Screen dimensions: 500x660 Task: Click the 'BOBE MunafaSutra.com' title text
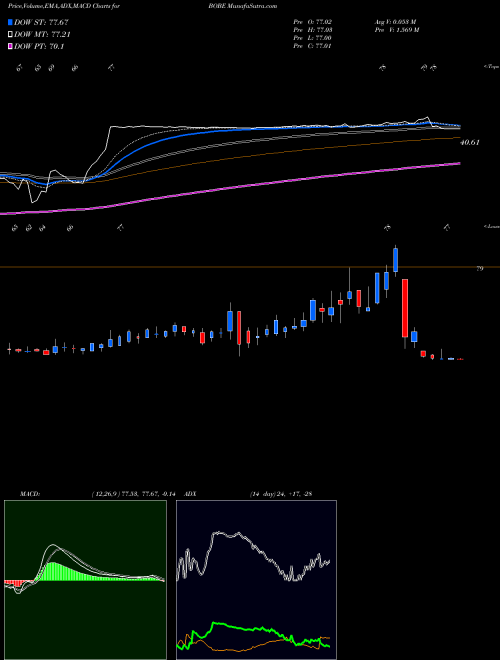point(242,6)
